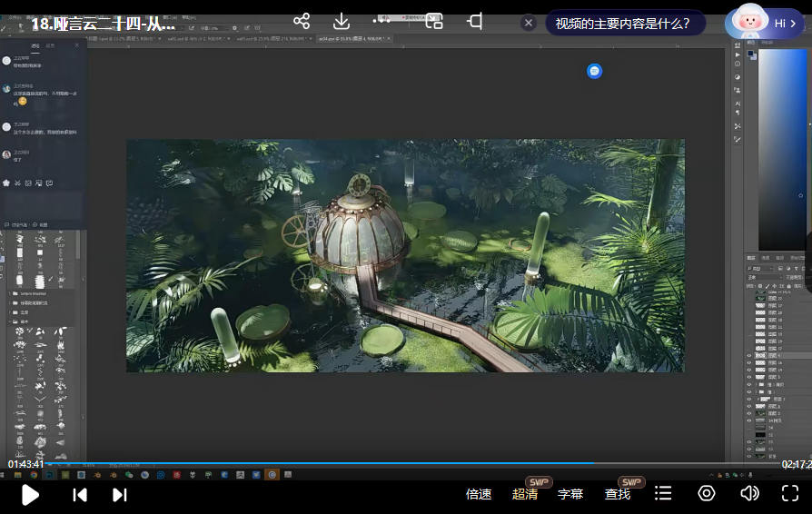Open the playlist icon in bottom bar
The height and width of the screenshot is (514, 812).
663,493
